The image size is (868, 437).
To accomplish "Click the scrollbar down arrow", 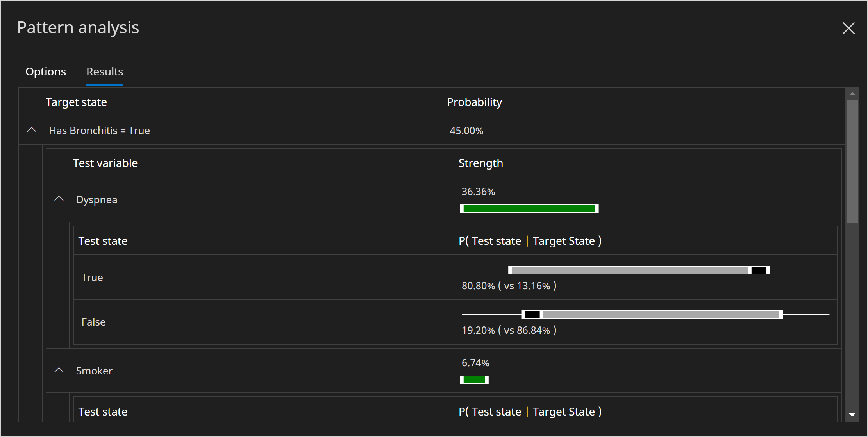I will click(x=852, y=414).
